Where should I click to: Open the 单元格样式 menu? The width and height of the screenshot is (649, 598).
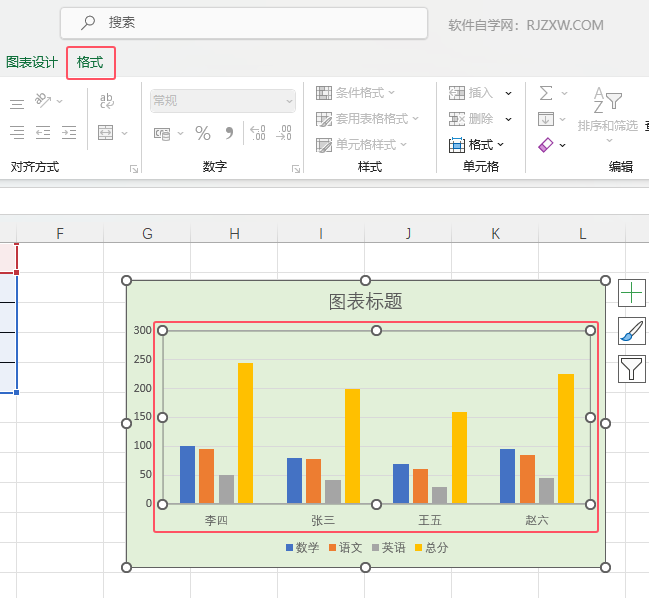point(362,145)
